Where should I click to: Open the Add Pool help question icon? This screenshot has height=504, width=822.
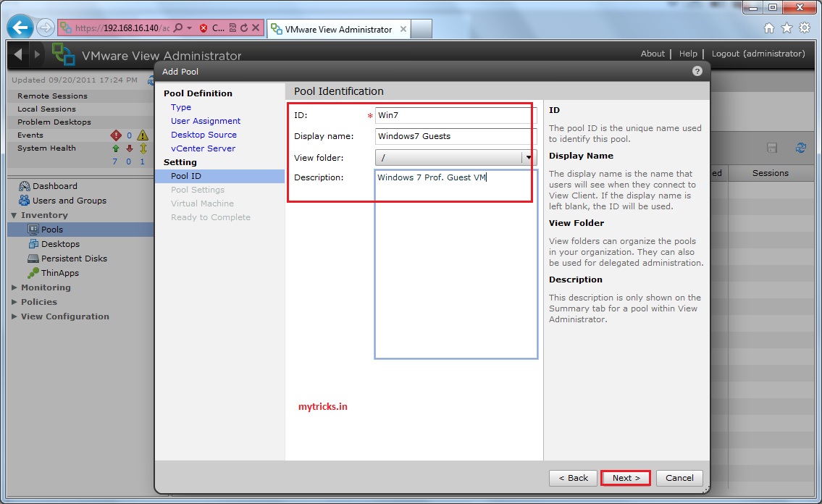(x=697, y=71)
